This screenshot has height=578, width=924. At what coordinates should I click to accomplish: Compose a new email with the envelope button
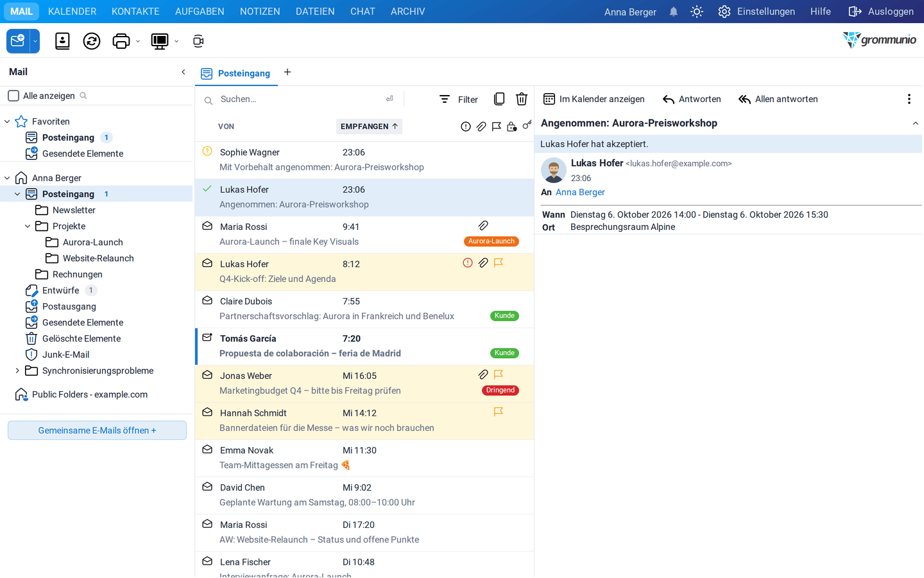(18, 41)
